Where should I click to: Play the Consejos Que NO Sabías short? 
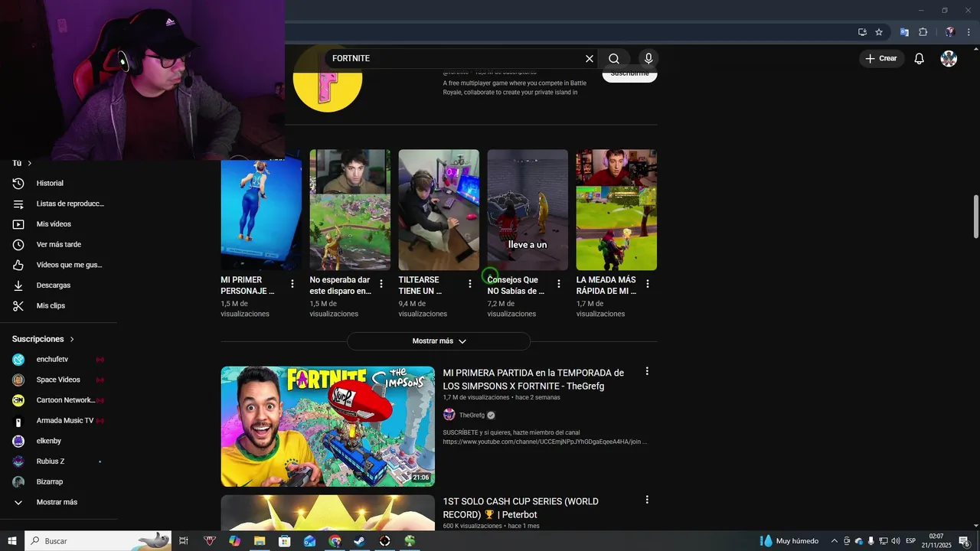(x=528, y=210)
